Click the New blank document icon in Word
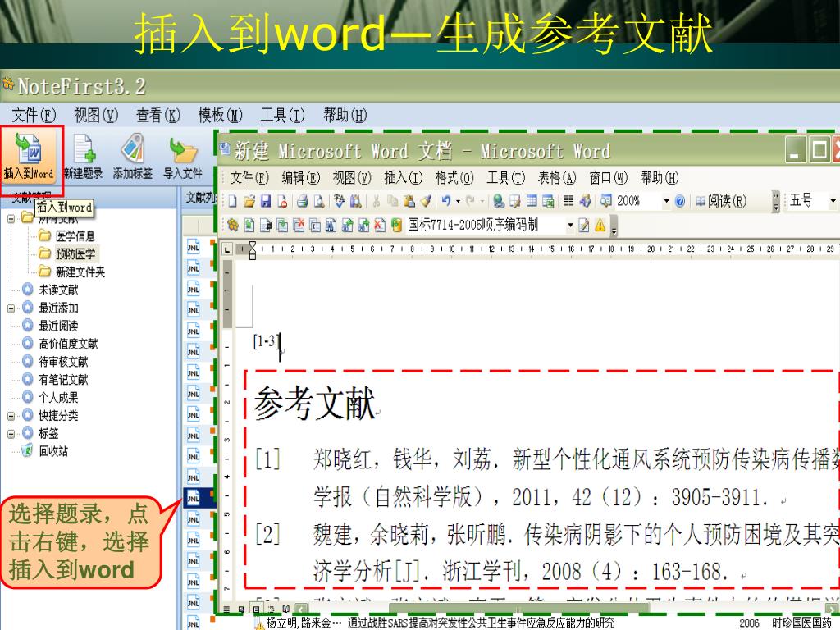 click(232, 201)
